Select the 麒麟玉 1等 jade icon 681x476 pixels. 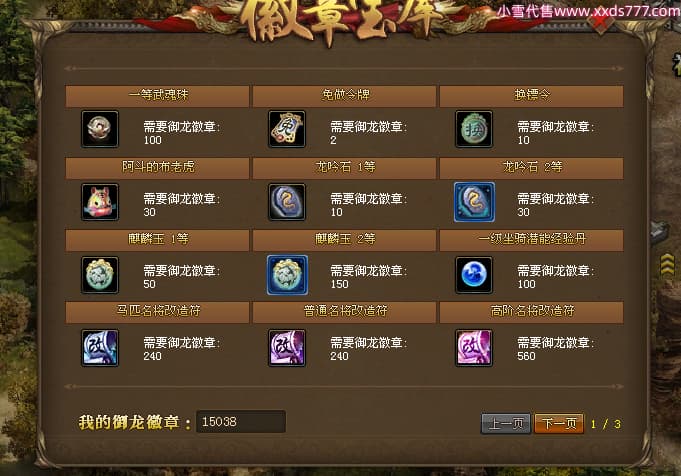[100, 274]
